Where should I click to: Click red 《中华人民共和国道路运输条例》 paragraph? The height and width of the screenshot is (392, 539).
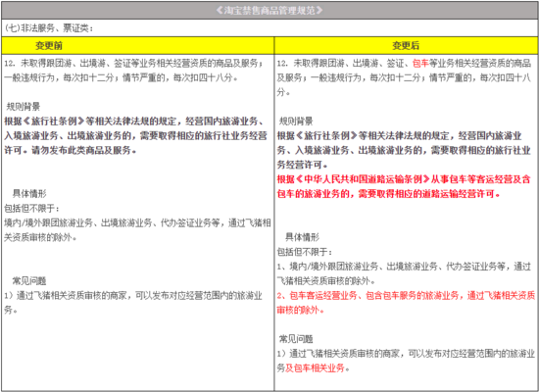(x=404, y=187)
